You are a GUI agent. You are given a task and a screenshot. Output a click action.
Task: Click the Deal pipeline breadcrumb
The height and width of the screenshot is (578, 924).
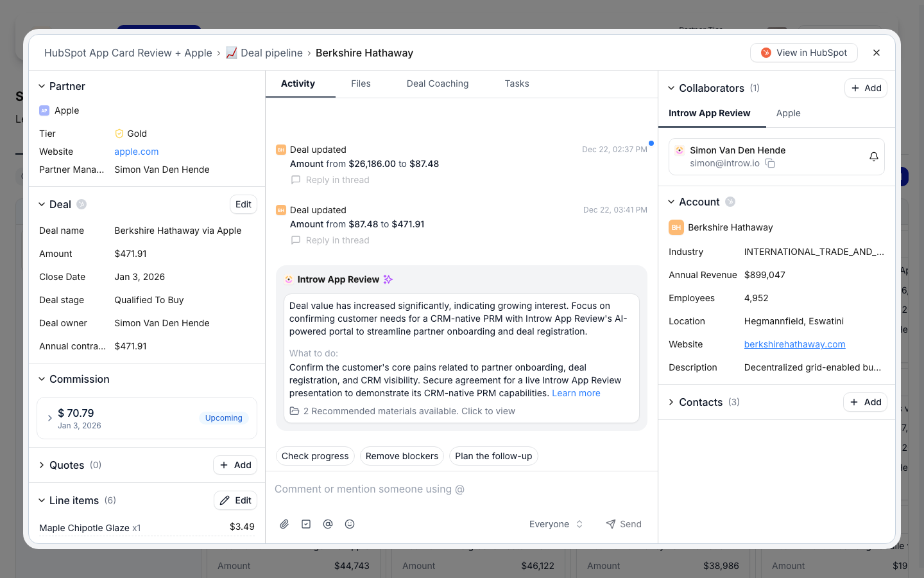(x=271, y=53)
